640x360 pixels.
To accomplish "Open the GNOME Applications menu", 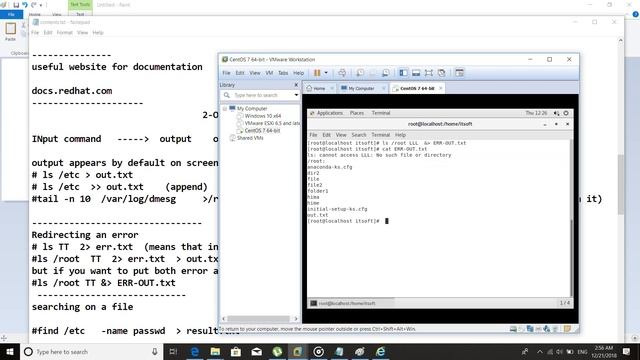I will point(330,113).
